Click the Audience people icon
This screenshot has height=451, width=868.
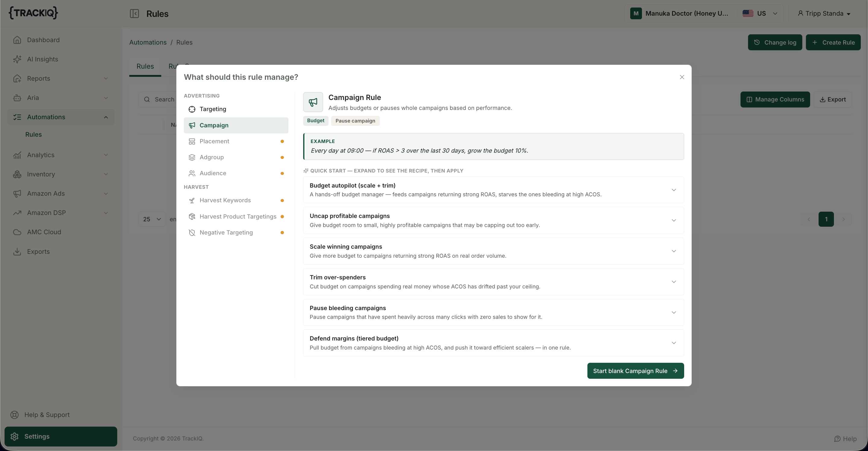(x=192, y=173)
